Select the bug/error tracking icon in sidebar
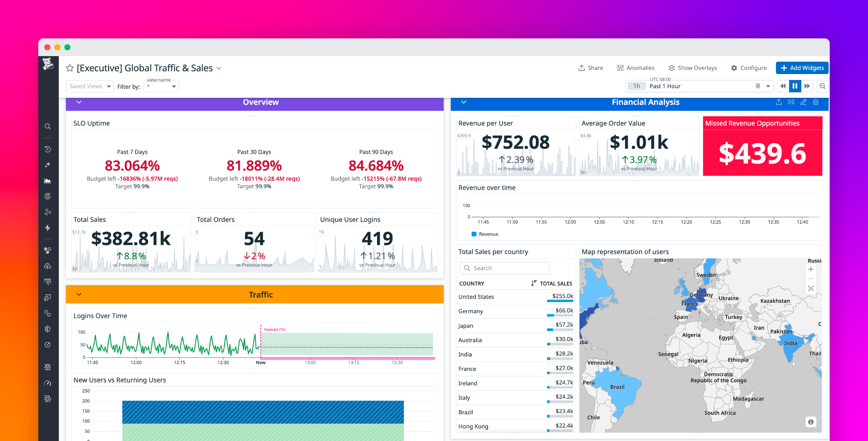This screenshot has width=868, height=441. tap(48, 367)
